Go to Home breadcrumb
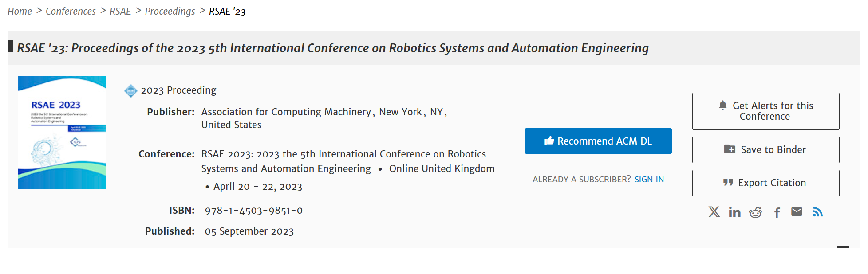 (x=20, y=12)
